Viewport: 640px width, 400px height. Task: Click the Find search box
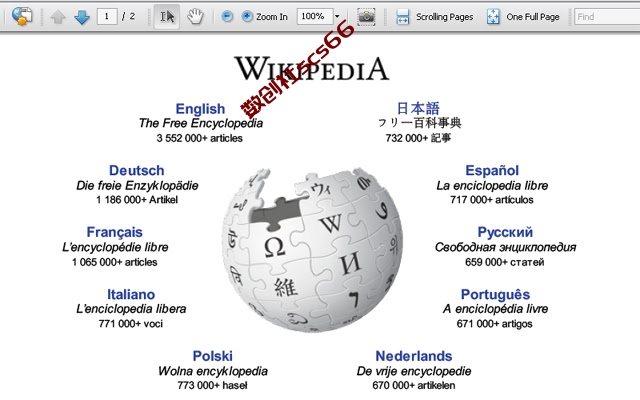[607, 17]
